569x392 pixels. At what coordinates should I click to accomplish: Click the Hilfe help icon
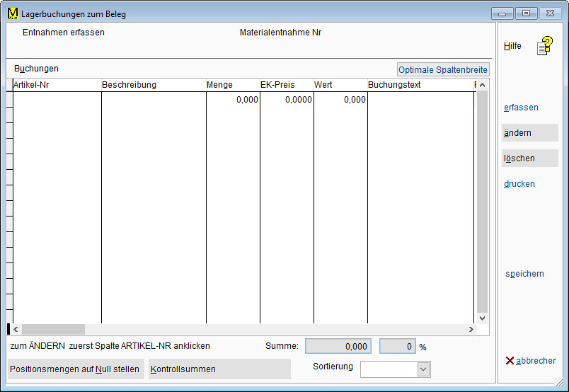click(544, 47)
